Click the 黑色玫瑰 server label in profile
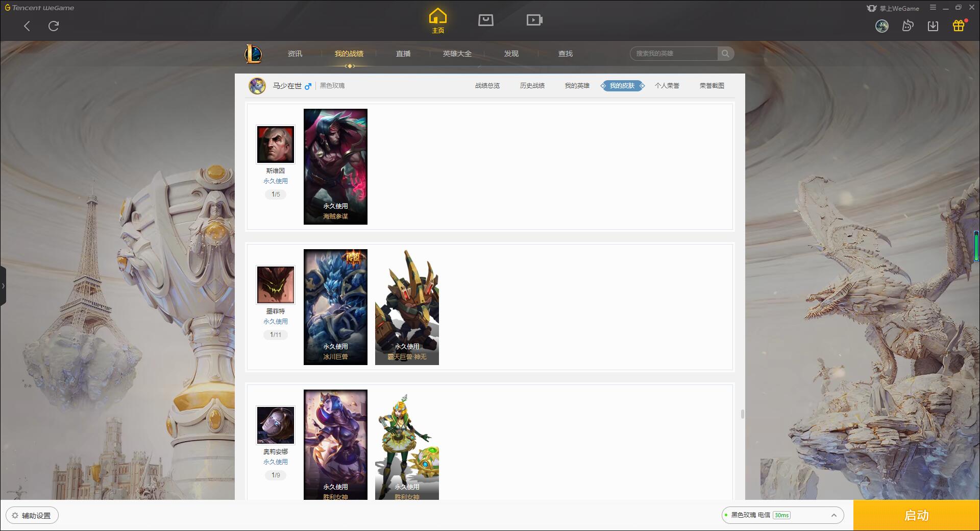The width and height of the screenshot is (980, 531). [332, 86]
